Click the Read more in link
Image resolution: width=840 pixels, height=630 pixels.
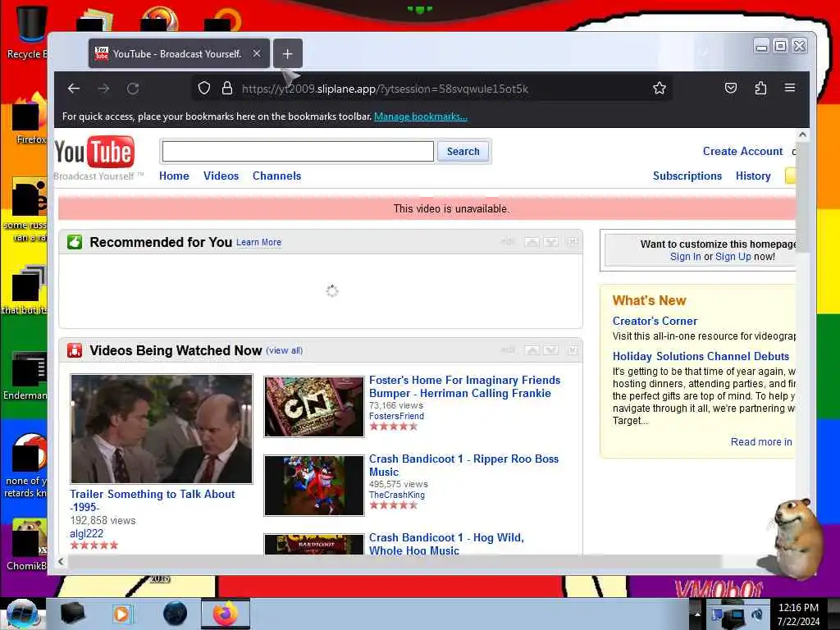click(761, 441)
